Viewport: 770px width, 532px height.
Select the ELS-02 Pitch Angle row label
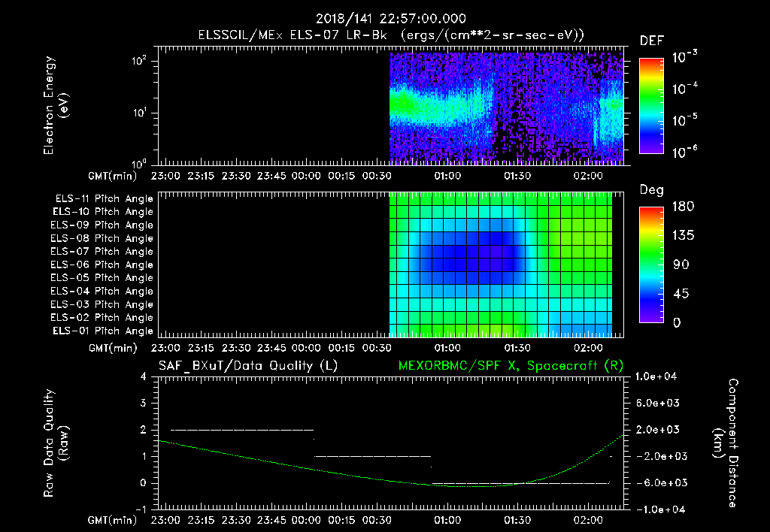[102, 318]
